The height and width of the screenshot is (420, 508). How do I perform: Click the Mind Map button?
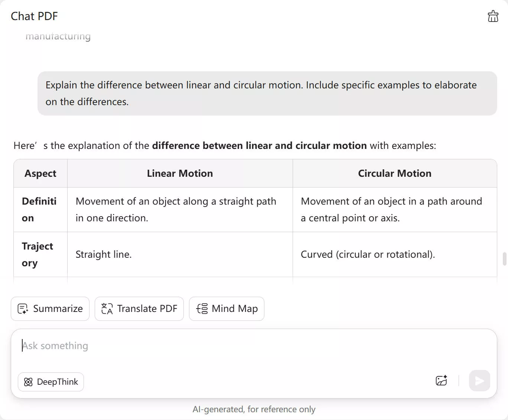pyautogui.click(x=227, y=309)
